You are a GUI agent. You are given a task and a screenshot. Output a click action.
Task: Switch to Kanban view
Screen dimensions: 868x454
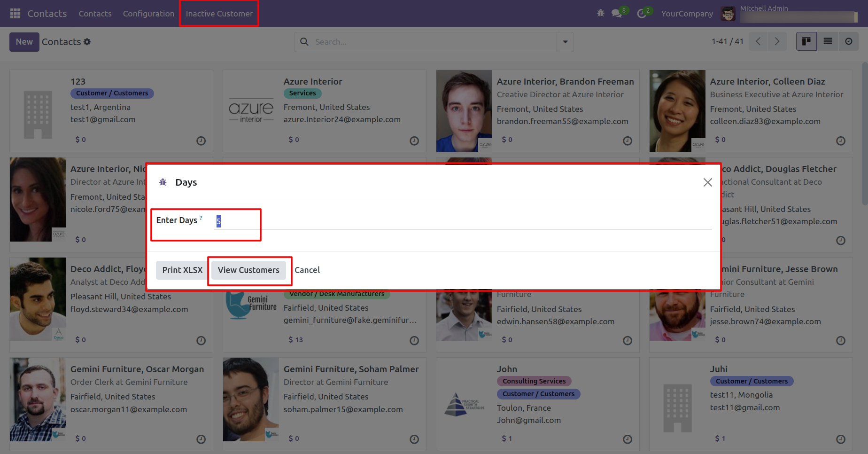[x=806, y=41]
